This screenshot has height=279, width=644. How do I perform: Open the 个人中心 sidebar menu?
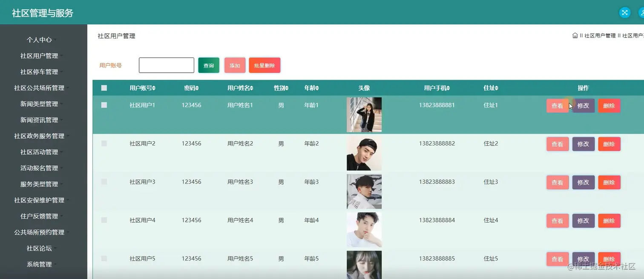[x=40, y=40]
